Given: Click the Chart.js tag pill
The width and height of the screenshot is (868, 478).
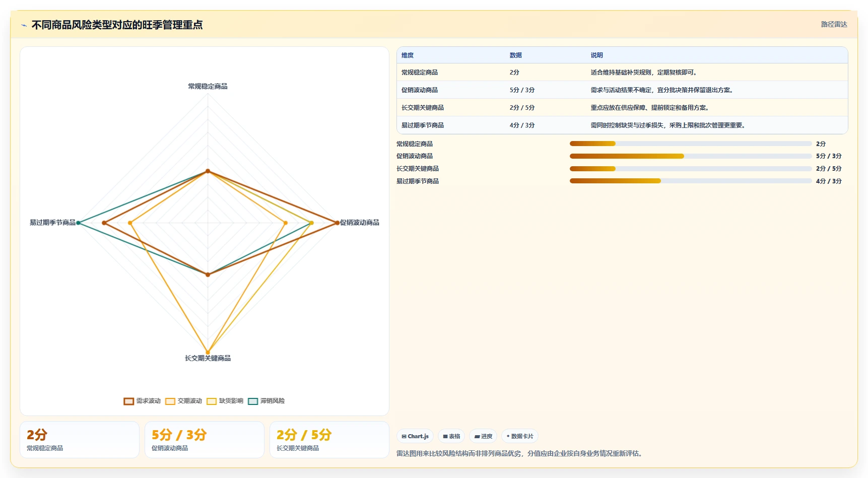Looking at the screenshot, I should (415, 436).
